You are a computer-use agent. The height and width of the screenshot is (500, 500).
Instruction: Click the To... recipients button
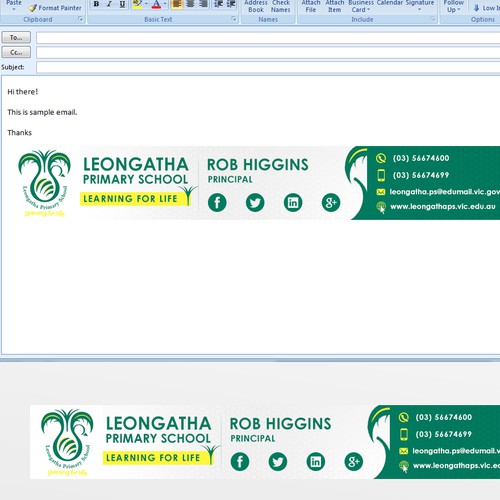point(16,37)
